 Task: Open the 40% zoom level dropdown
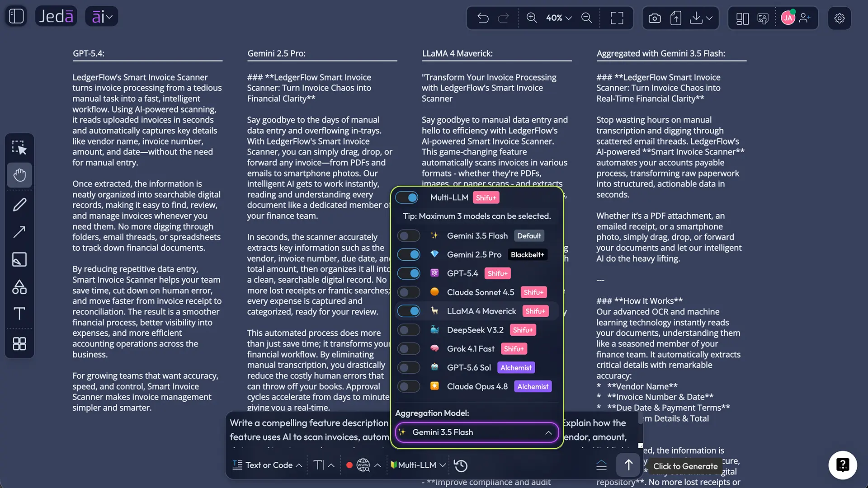[x=559, y=18]
